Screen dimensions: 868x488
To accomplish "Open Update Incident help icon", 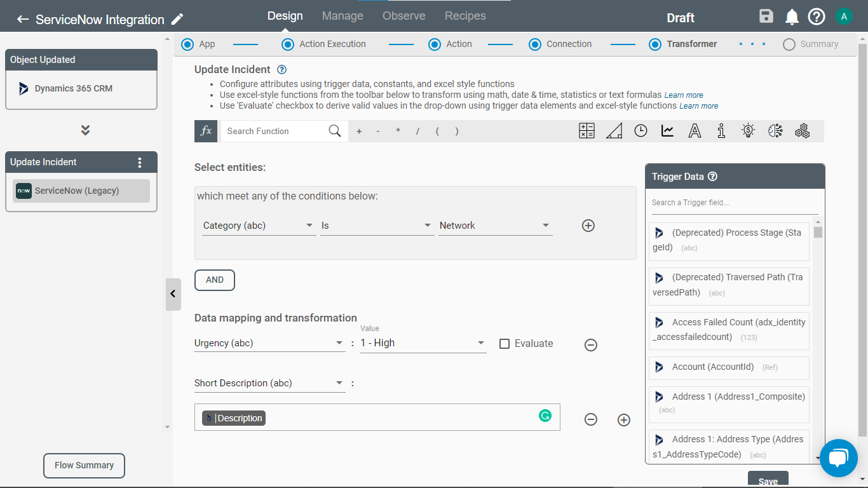I will click(x=282, y=70).
